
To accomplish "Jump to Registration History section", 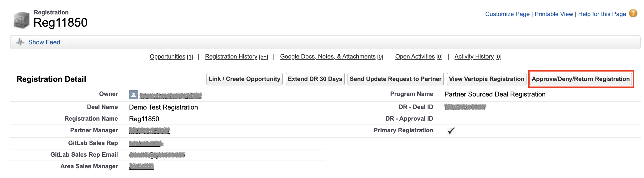I will (x=231, y=57).
